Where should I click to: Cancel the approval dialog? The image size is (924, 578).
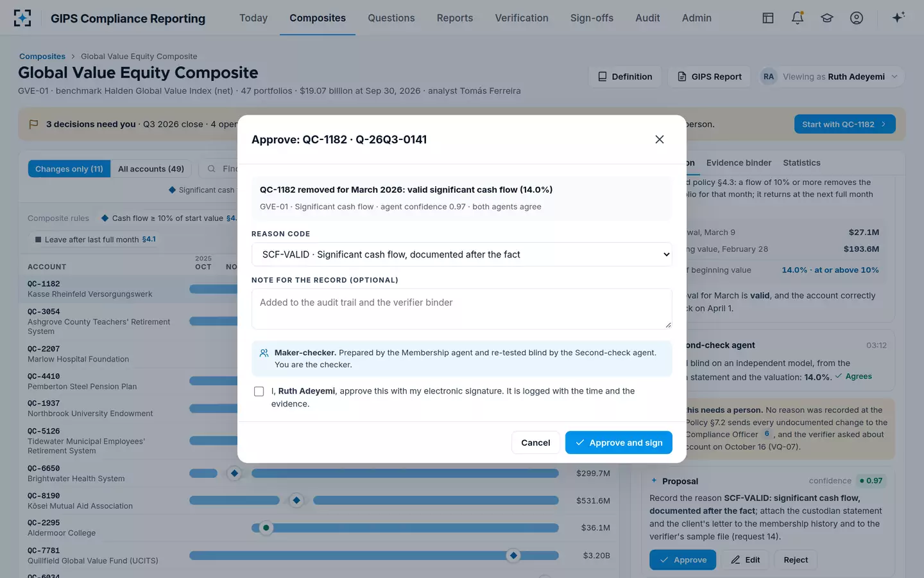click(x=536, y=442)
